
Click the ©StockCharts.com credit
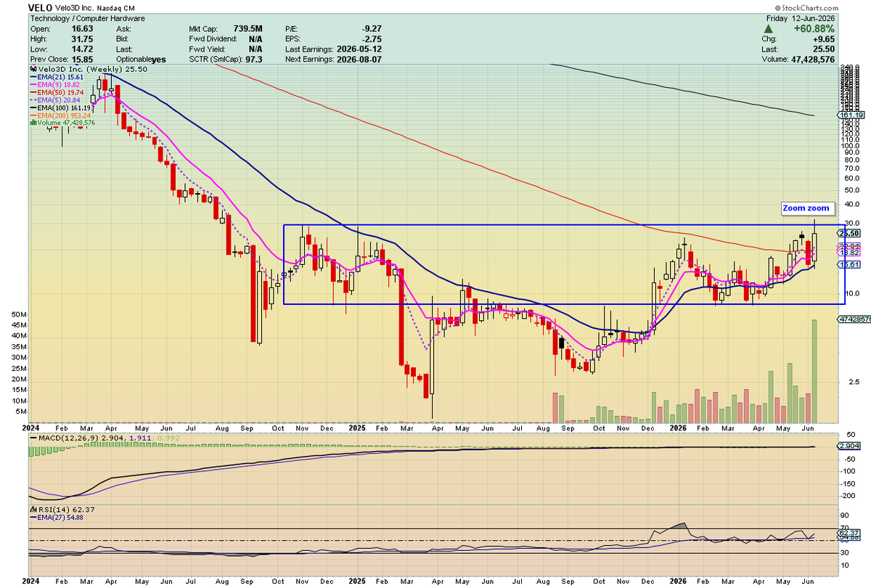[x=807, y=7]
